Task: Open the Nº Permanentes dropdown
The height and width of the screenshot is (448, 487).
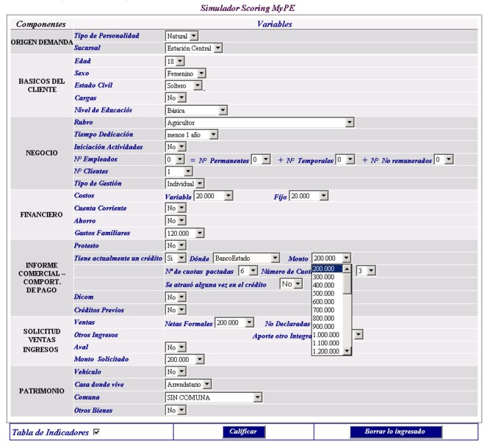Action: click(x=261, y=159)
